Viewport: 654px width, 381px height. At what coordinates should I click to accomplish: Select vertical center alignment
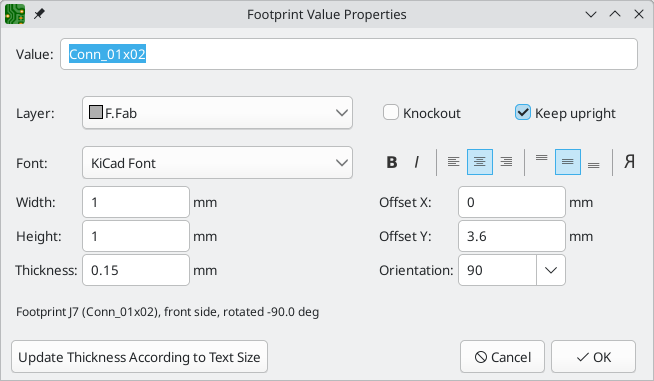568,162
